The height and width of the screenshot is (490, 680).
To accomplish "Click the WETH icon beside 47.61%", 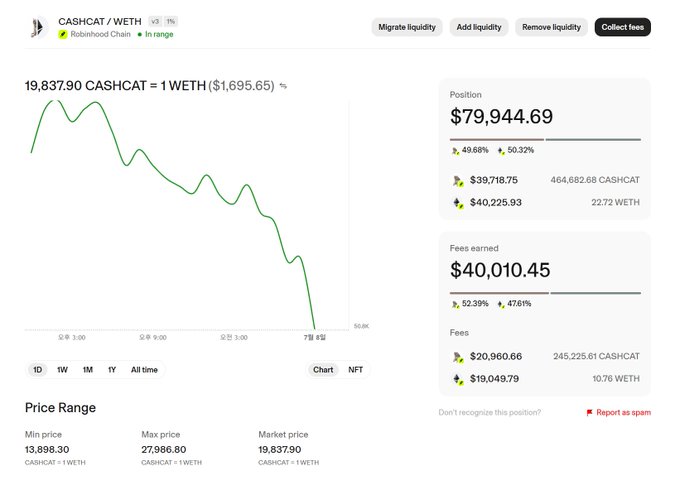I will tap(501, 304).
